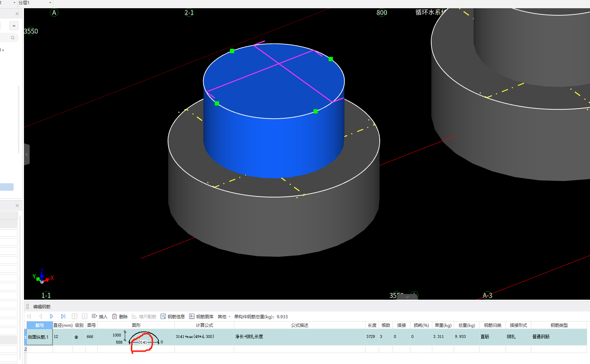The height and width of the screenshot is (364, 590).
Task: Open the 钢筋图库 rebar library
Action: coord(201,316)
